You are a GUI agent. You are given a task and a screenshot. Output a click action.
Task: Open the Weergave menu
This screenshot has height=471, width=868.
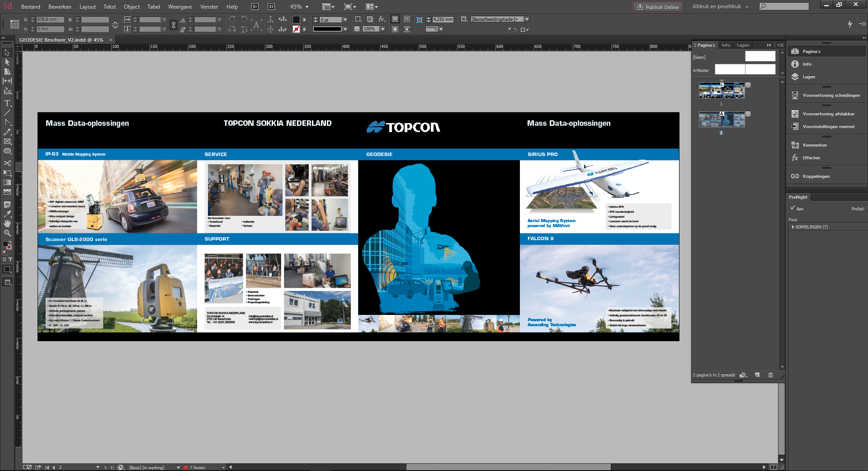click(180, 7)
